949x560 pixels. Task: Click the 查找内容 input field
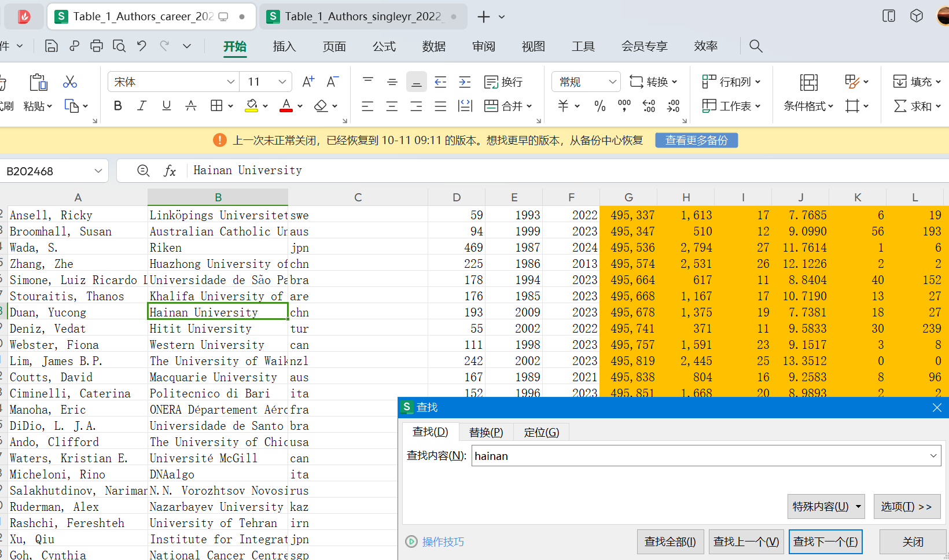(x=706, y=456)
